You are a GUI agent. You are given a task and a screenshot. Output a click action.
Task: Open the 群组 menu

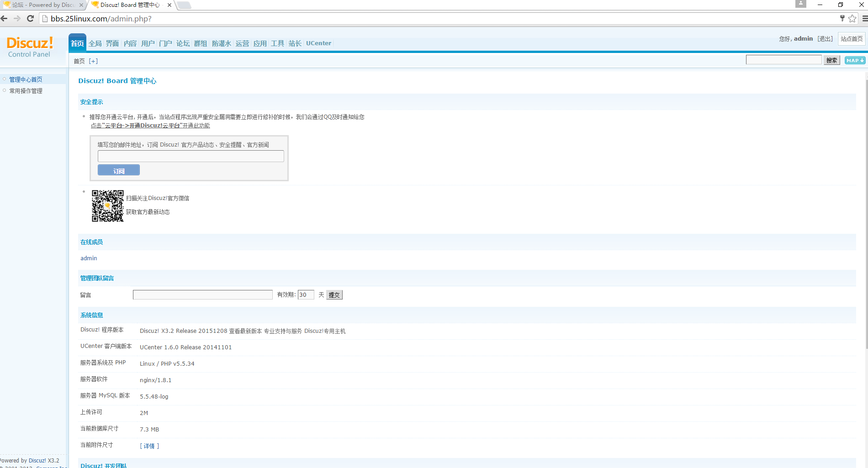(x=201, y=43)
